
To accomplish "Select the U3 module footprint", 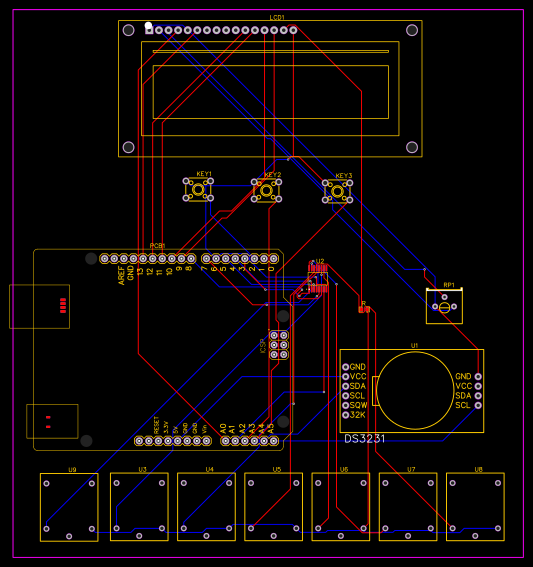I will 139,507.
